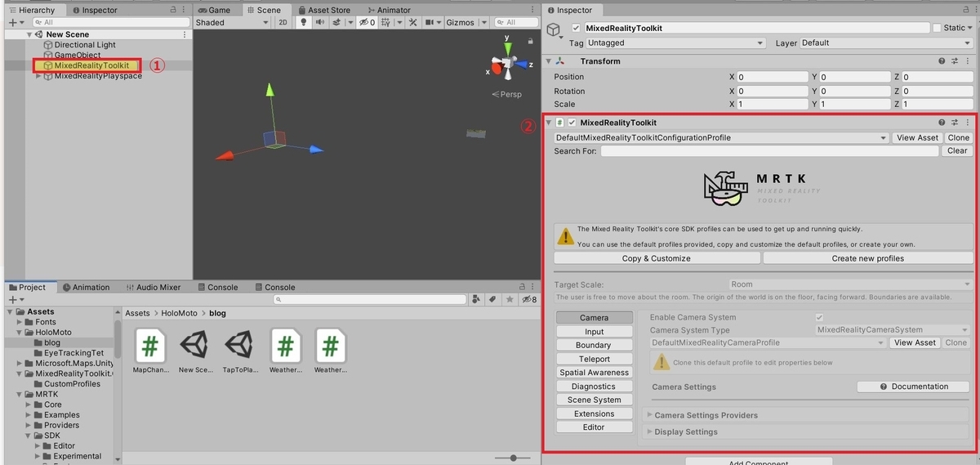This screenshot has height=465, width=980.
Task: Click Project panel add plus button
Action: [13, 300]
